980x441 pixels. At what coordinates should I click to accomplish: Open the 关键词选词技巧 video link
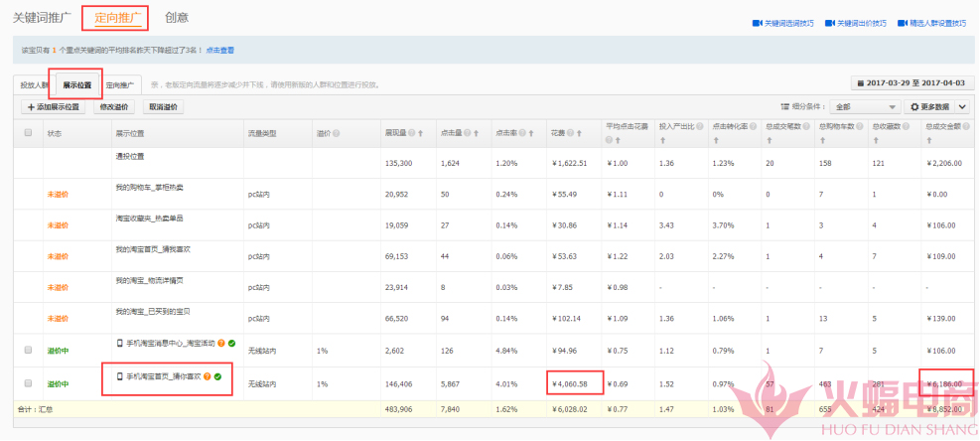(783, 23)
